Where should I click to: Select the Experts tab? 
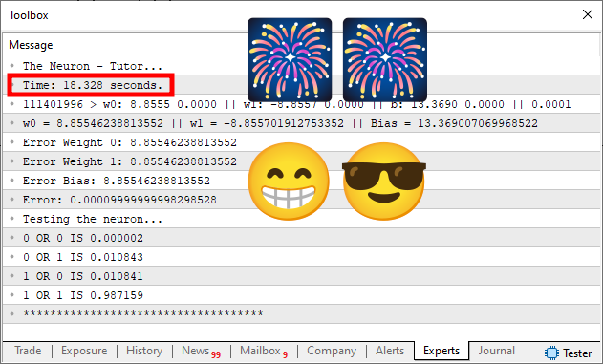[x=441, y=351]
